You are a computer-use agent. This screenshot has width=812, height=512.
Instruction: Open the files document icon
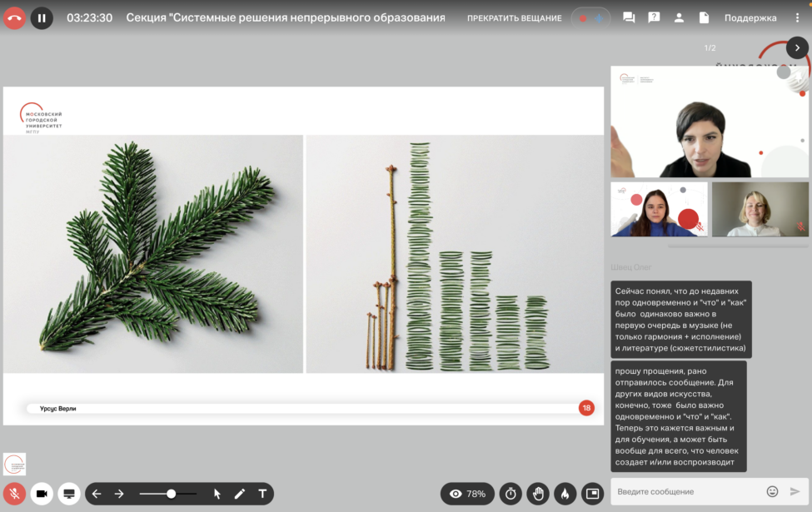click(x=704, y=17)
